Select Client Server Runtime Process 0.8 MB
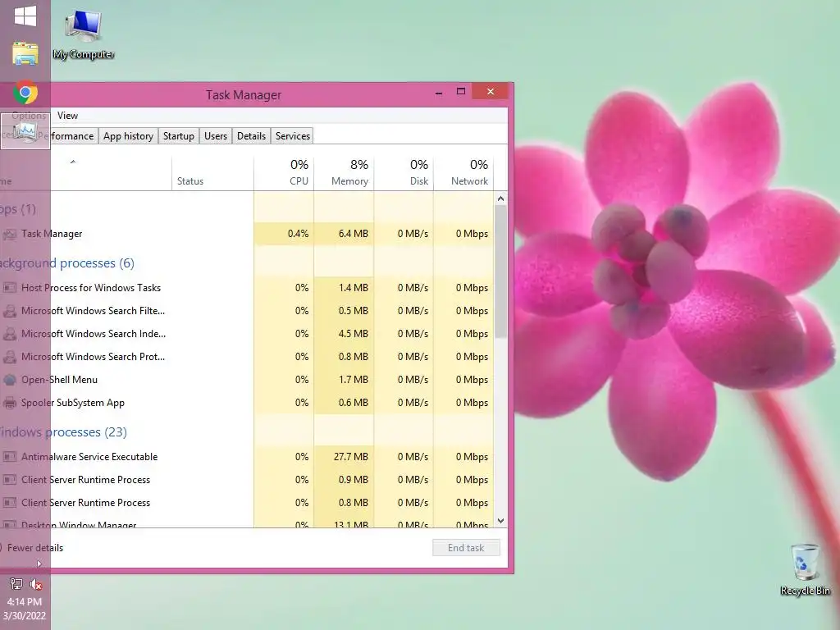840x630 pixels. [x=246, y=503]
